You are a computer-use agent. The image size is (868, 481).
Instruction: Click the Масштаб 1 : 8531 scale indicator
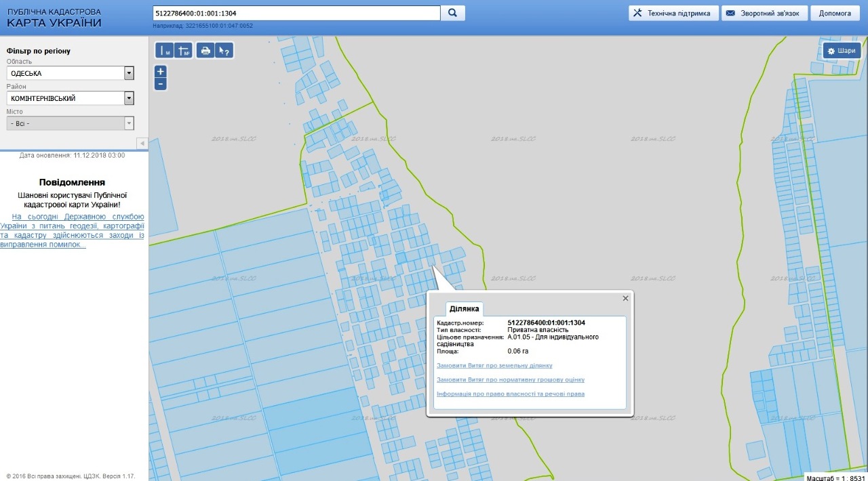pyautogui.click(x=835, y=476)
